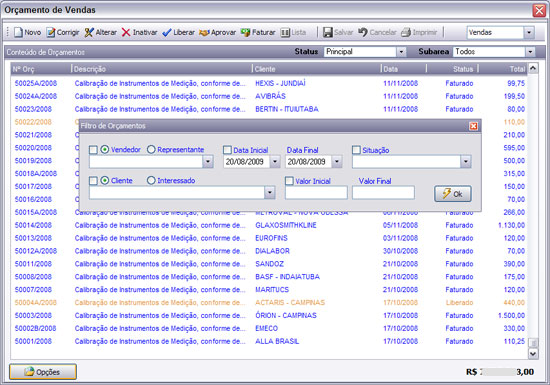The width and height of the screenshot is (550, 385).
Task: Click the list scrollbar up arrow
Action: click(533, 68)
